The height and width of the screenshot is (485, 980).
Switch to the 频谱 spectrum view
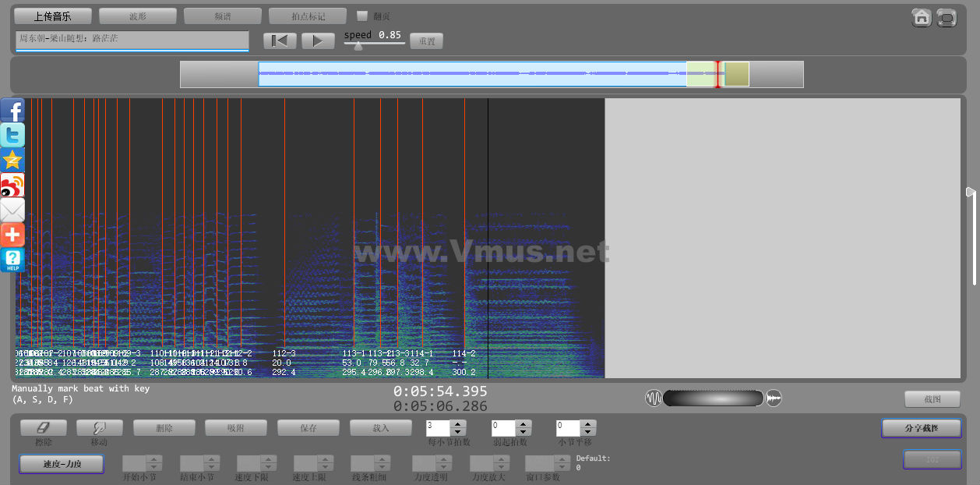223,16
